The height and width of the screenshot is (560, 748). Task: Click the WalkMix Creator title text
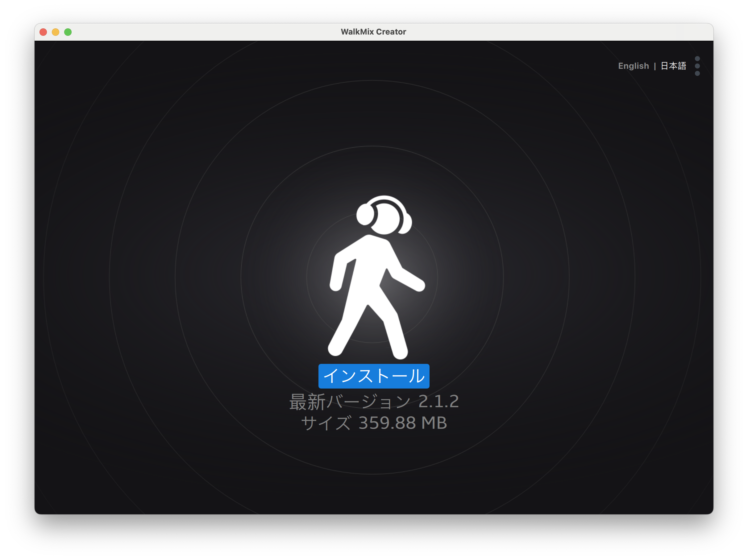pos(373,32)
